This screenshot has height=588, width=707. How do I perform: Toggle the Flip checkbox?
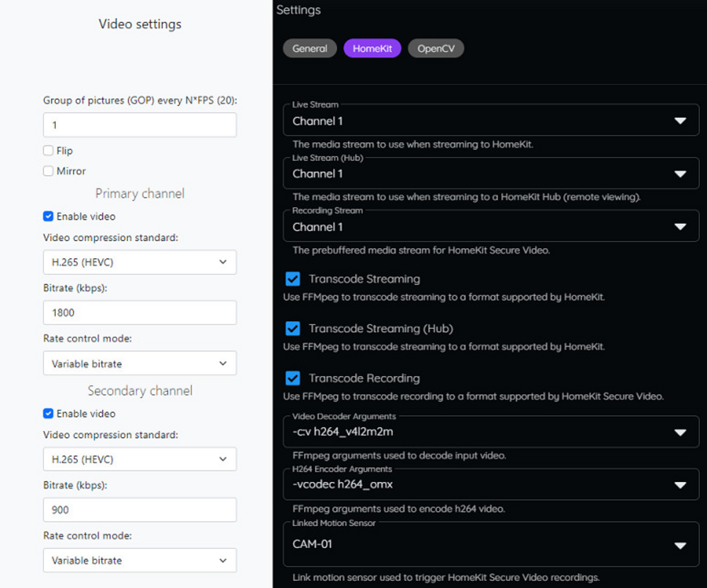(48, 151)
